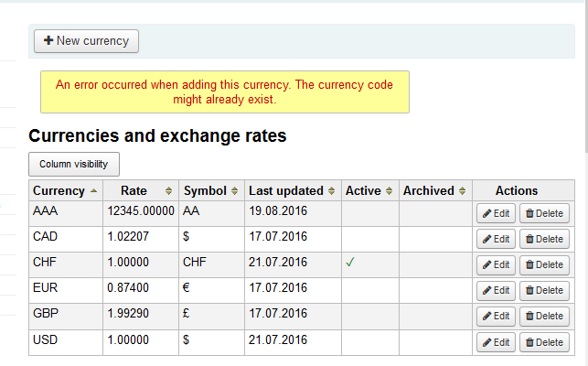Delete the CHF currency entry
Screen dimensions: 588x366
point(544,264)
